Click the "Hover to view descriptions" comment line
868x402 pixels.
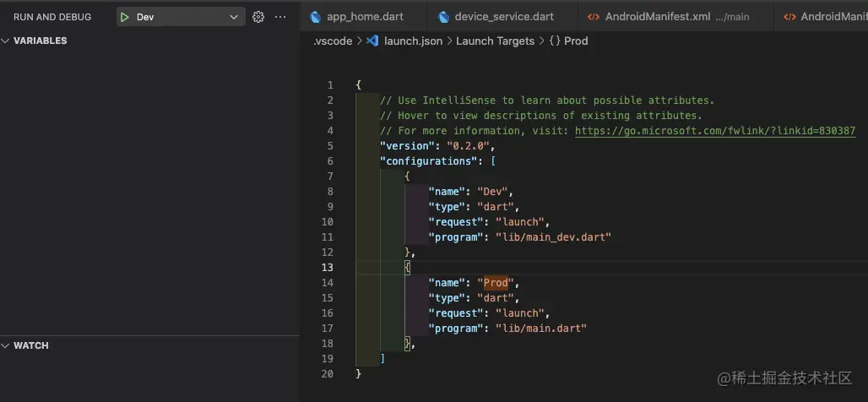541,116
